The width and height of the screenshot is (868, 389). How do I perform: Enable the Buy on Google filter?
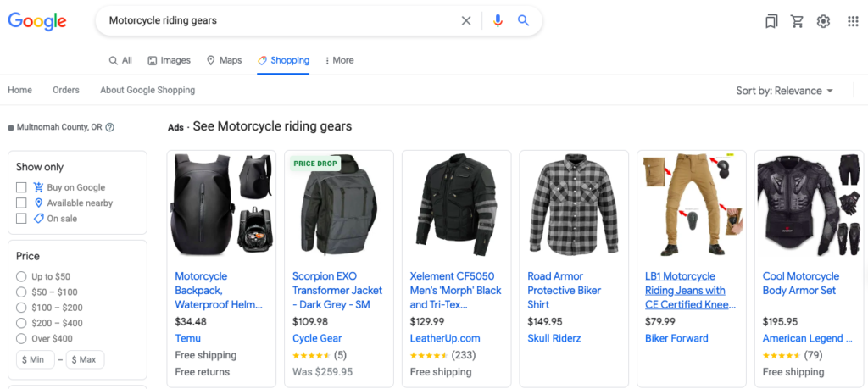21,187
